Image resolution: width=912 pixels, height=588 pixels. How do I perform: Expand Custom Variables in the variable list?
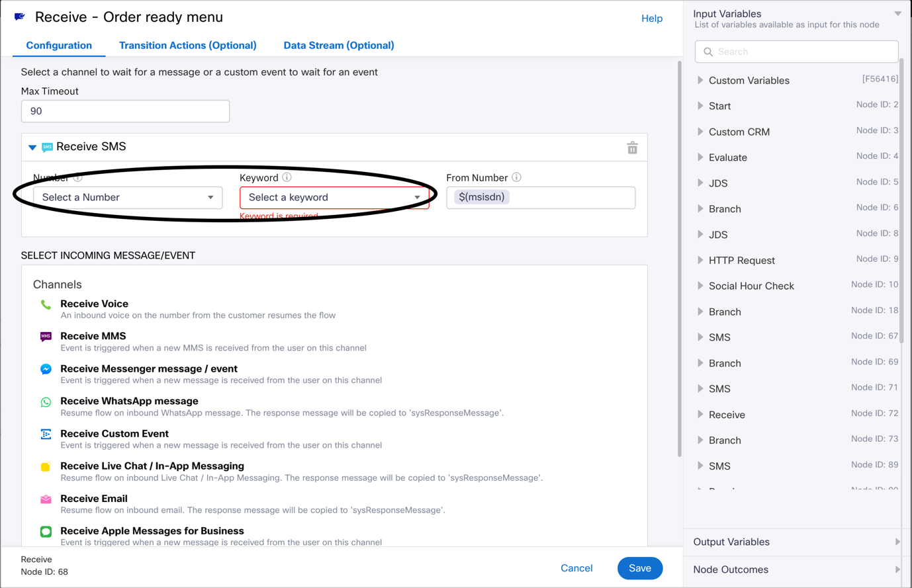point(700,80)
